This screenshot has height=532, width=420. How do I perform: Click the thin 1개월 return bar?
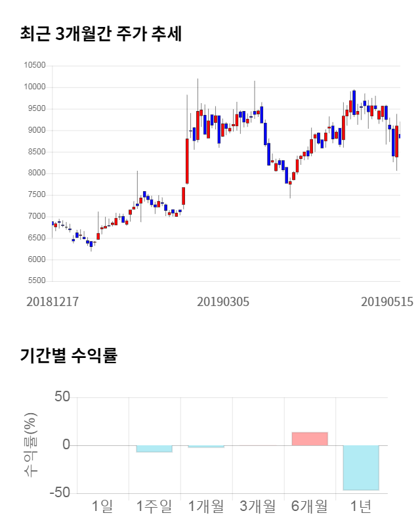click(206, 447)
